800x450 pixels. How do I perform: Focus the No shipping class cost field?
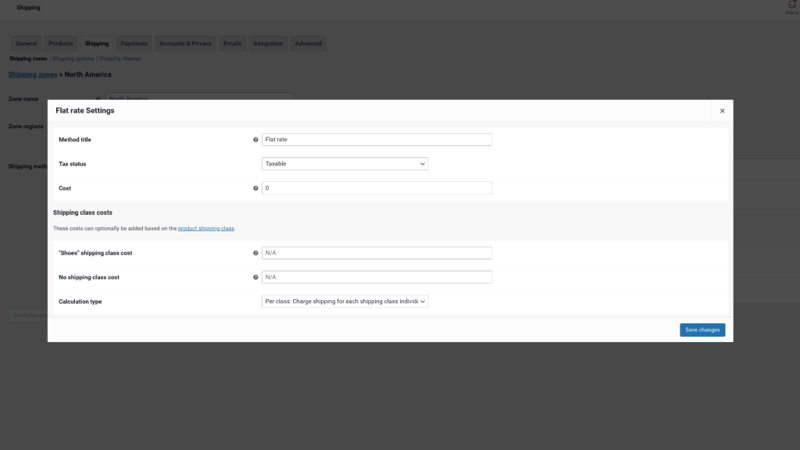point(377,277)
